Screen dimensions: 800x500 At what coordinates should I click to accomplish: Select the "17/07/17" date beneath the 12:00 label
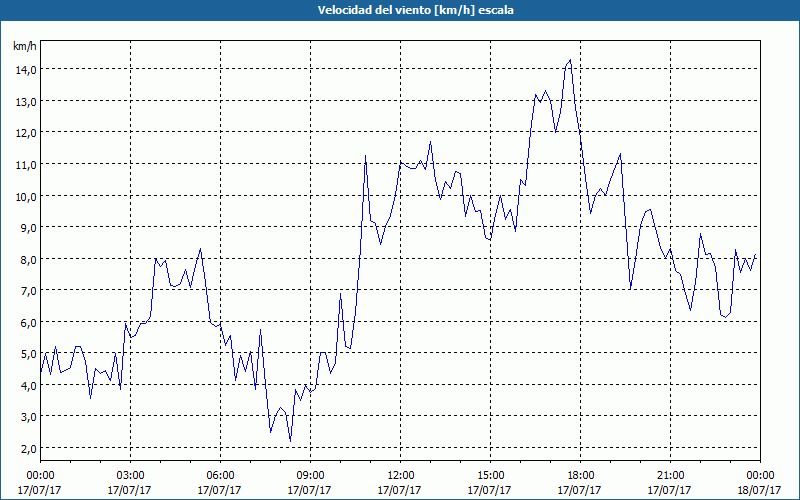tap(399, 490)
